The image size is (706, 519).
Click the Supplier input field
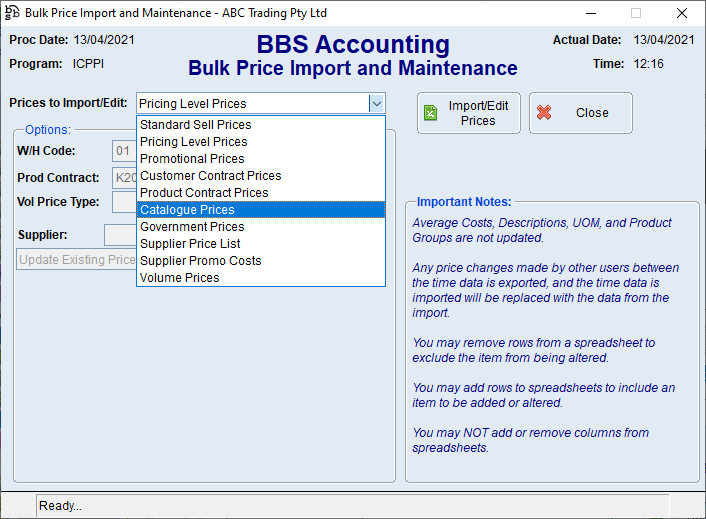(x=119, y=235)
